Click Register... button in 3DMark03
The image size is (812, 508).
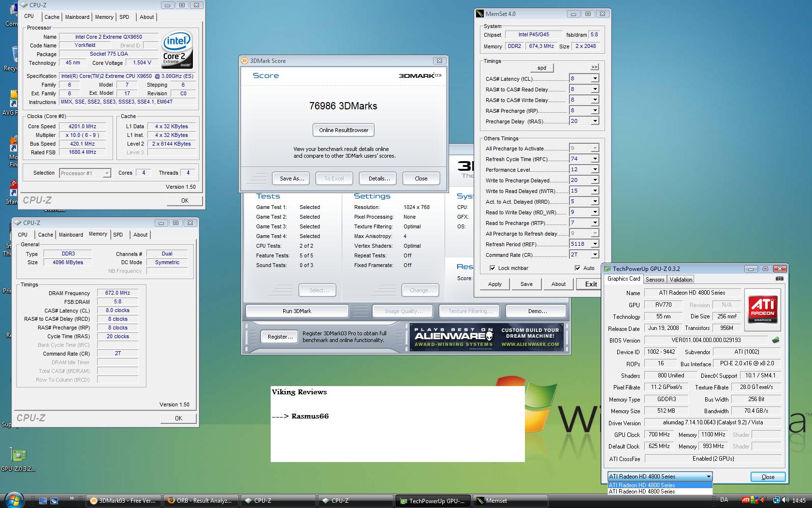(x=280, y=337)
